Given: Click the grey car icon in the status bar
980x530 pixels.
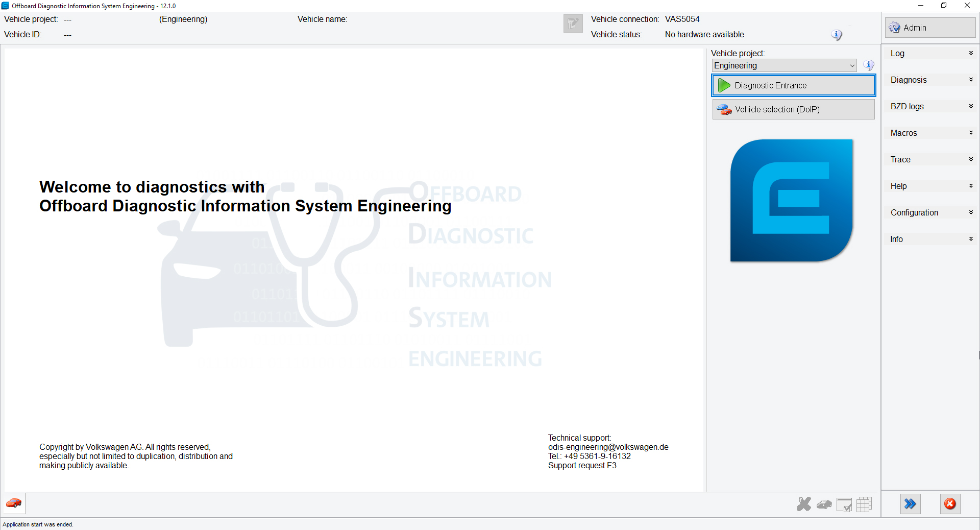Looking at the screenshot, I should tap(824, 504).
